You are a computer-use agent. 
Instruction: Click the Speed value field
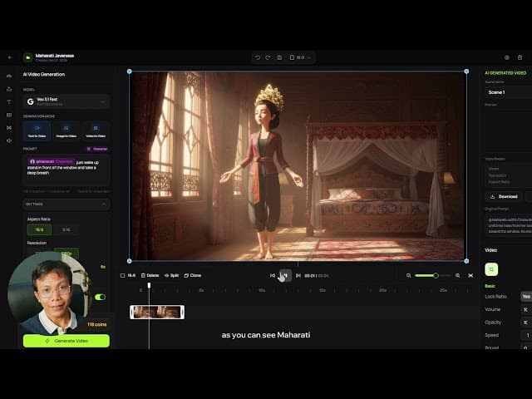click(x=526, y=335)
